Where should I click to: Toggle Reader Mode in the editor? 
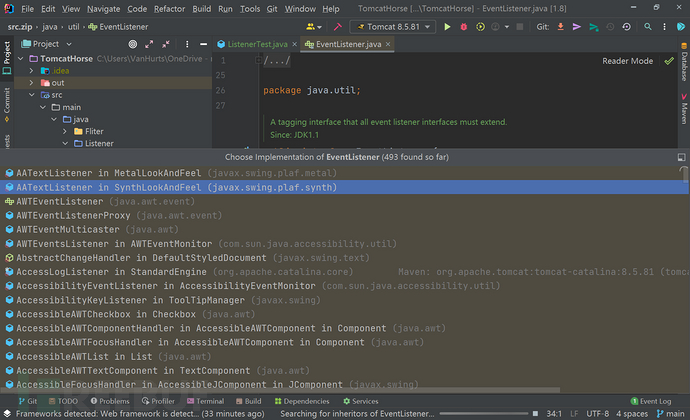[x=627, y=61]
